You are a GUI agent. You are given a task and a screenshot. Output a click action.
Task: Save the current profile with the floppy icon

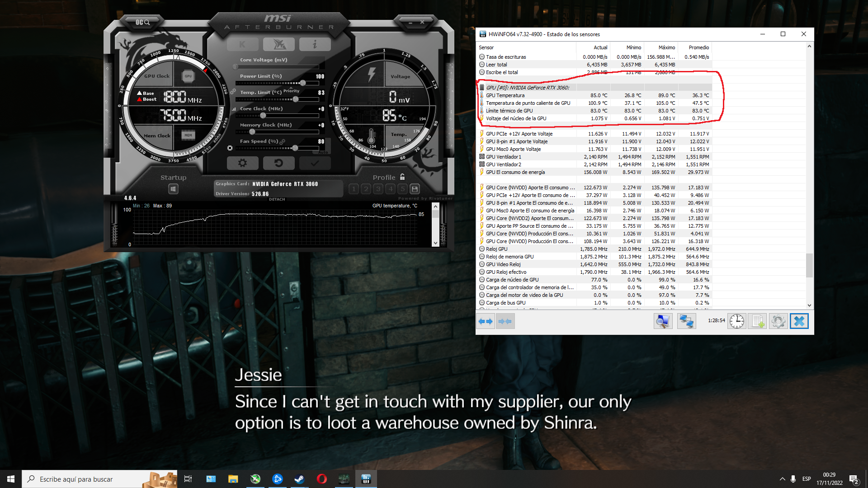tap(415, 189)
